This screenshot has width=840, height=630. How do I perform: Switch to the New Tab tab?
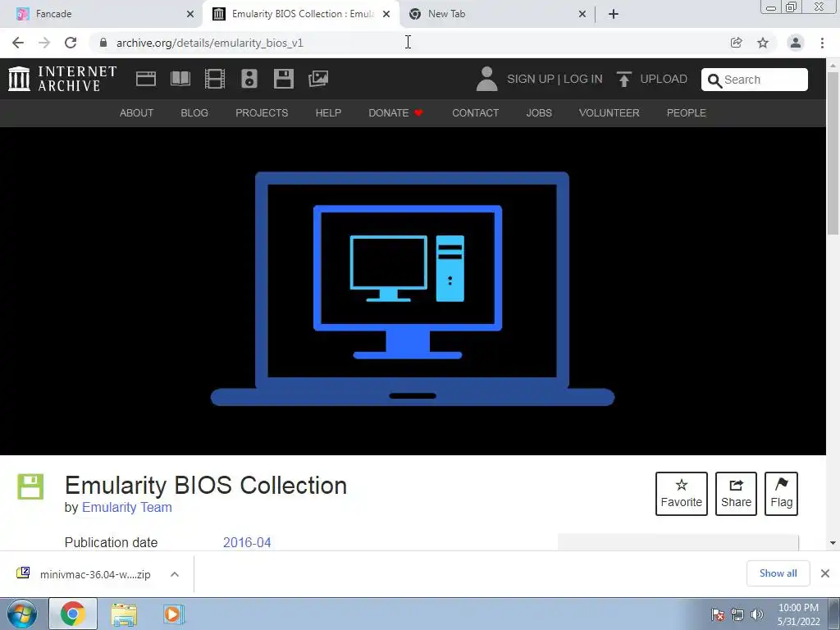(x=497, y=14)
